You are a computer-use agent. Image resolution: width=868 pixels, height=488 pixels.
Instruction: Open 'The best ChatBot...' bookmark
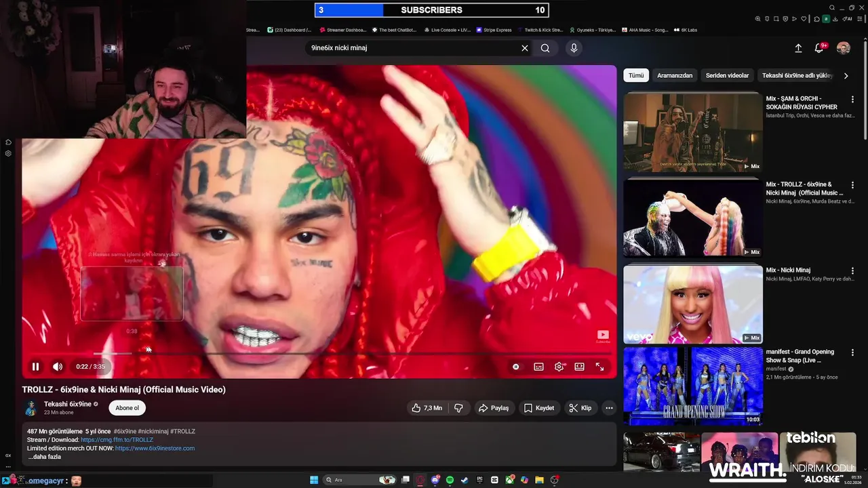point(395,30)
